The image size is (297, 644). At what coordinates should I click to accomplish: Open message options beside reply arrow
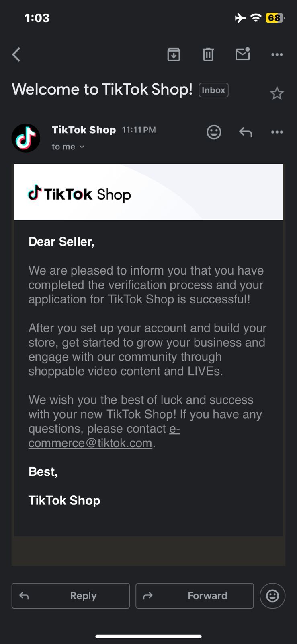277,132
